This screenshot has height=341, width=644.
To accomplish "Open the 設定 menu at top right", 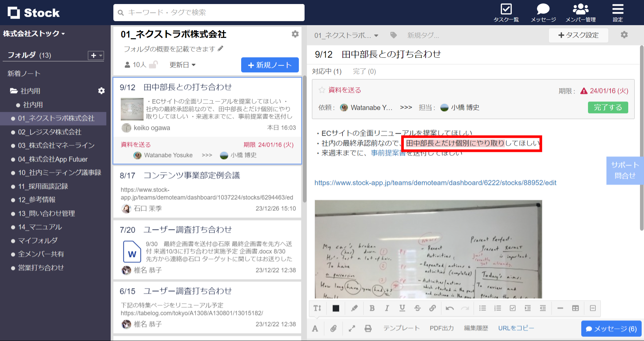I will click(618, 12).
